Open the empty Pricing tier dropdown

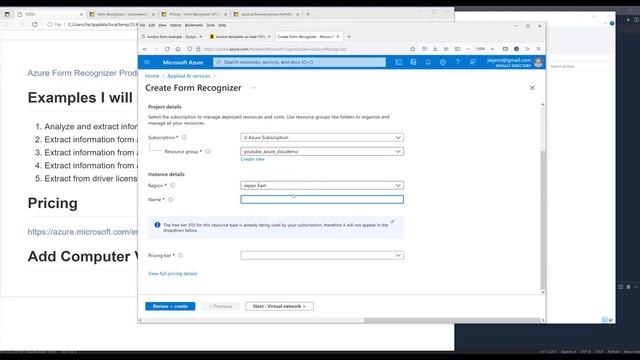coord(322,256)
